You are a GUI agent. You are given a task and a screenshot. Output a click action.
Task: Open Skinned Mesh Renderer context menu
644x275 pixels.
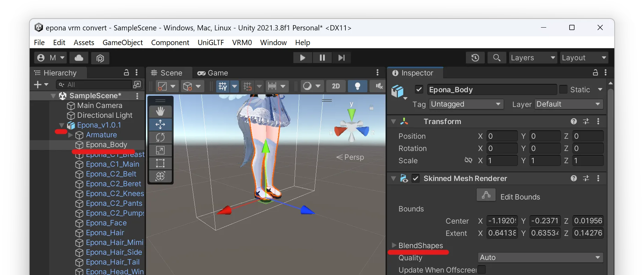coord(598,178)
